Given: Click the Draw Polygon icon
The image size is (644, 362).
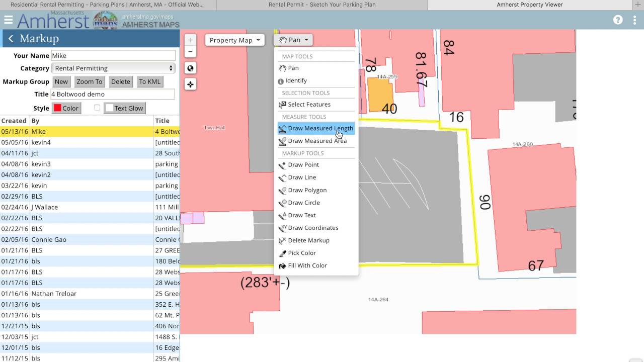Looking at the screenshot, I should point(282,190).
